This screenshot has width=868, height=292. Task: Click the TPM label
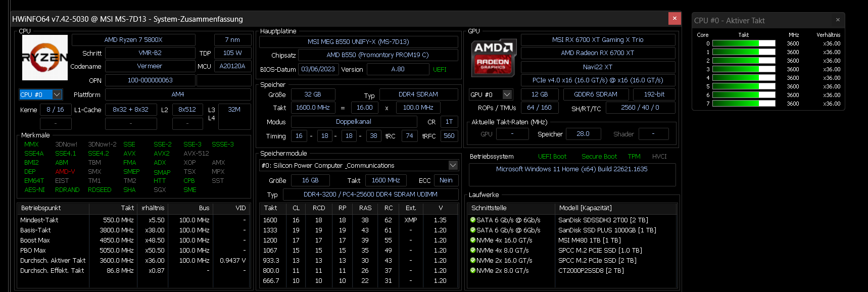click(634, 157)
